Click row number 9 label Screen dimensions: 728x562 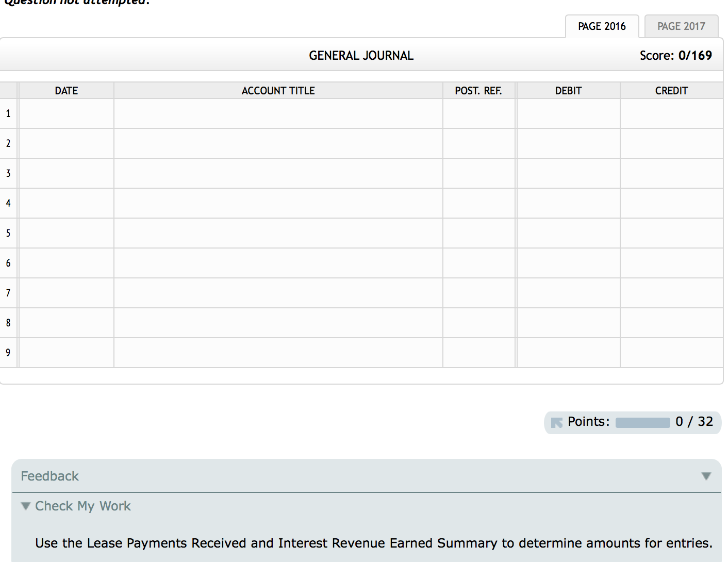(x=8, y=353)
